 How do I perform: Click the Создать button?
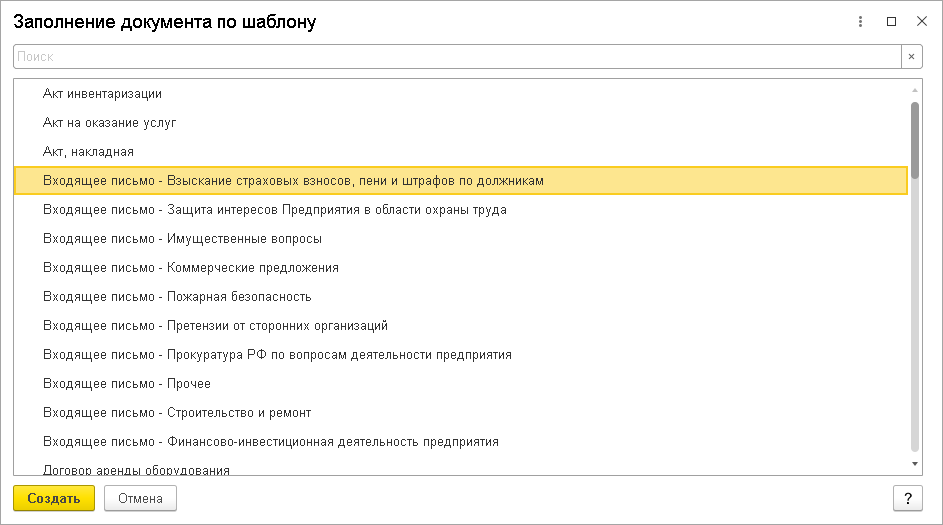pyautogui.click(x=54, y=498)
